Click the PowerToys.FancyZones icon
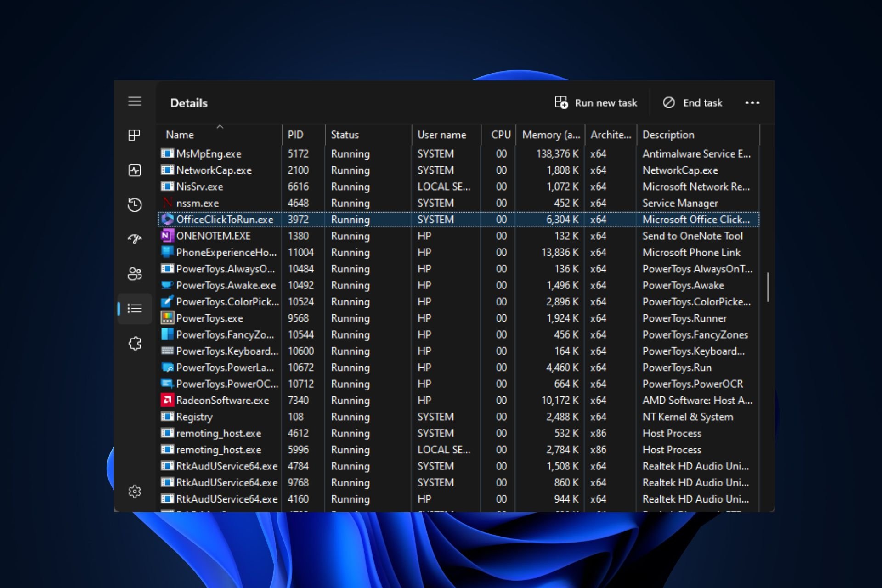The width and height of the screenshot is (882, 588). (167, 334)
